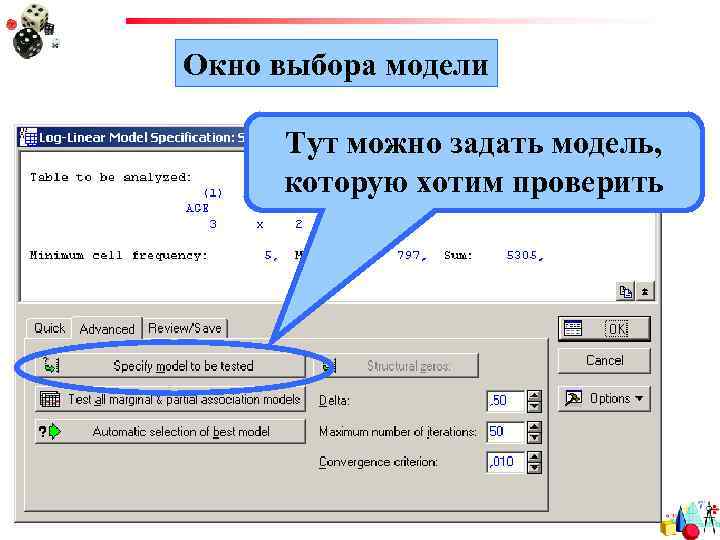The width and height of the screenshot is (720, 540).
Task: Decrease maximum iterations with down spinner
Action: point(534,438)
